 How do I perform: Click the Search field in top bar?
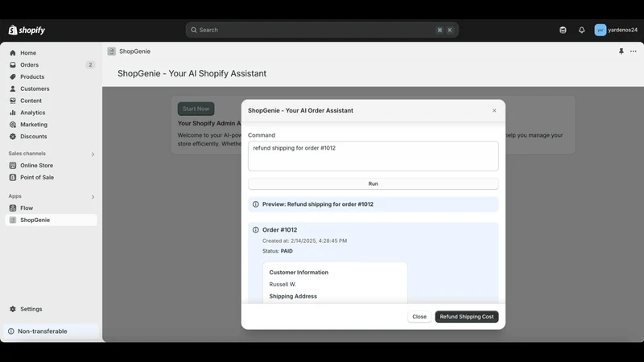322,30
